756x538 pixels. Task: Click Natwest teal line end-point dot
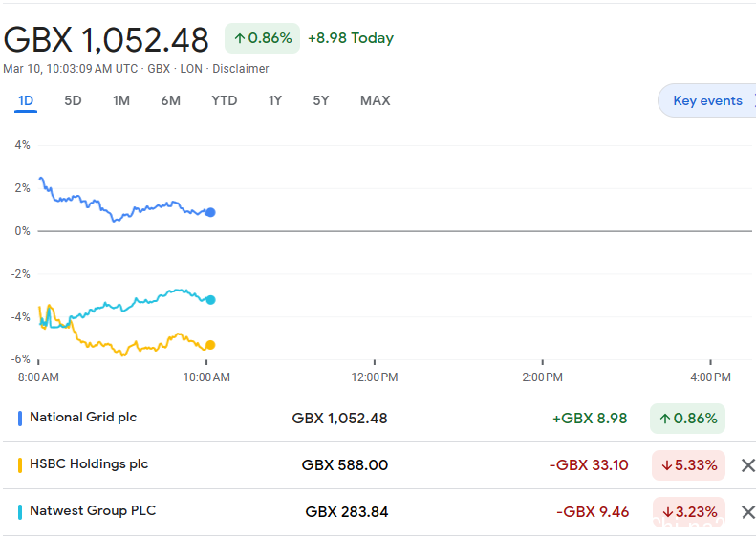coord(210,300)
